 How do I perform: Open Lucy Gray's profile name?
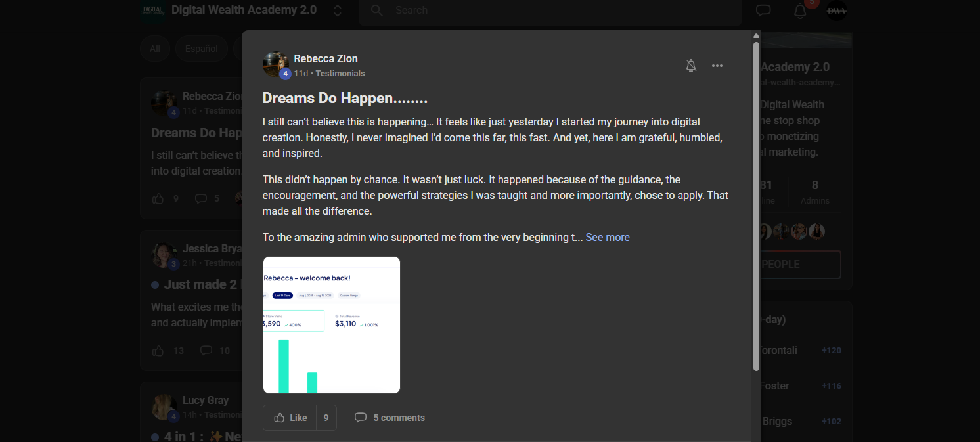click(x=206, y=400)
